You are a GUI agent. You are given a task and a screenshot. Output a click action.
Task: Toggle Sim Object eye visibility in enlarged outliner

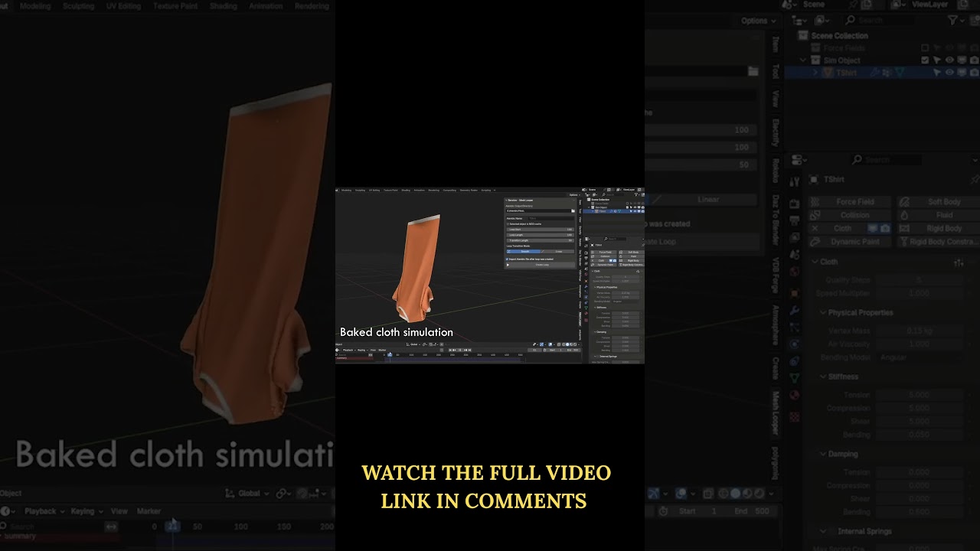[949, 60]
